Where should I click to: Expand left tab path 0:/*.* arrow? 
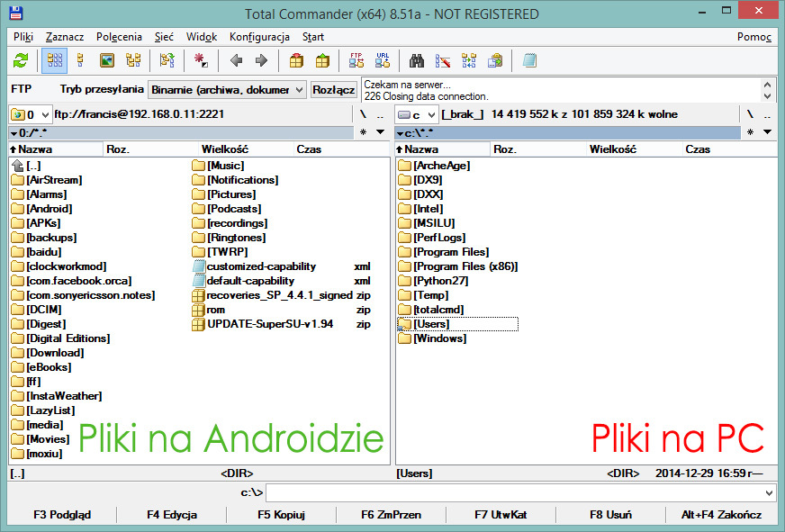[x=14, y=133]
